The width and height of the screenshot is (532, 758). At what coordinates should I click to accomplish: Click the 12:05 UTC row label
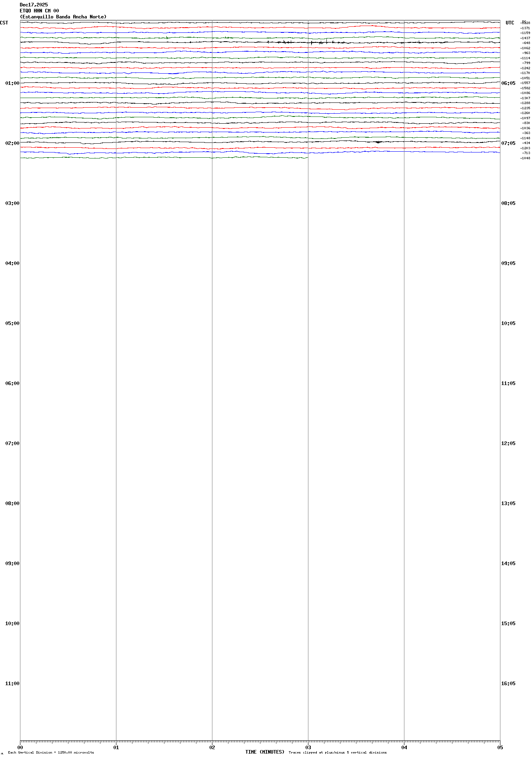[508, 443]
